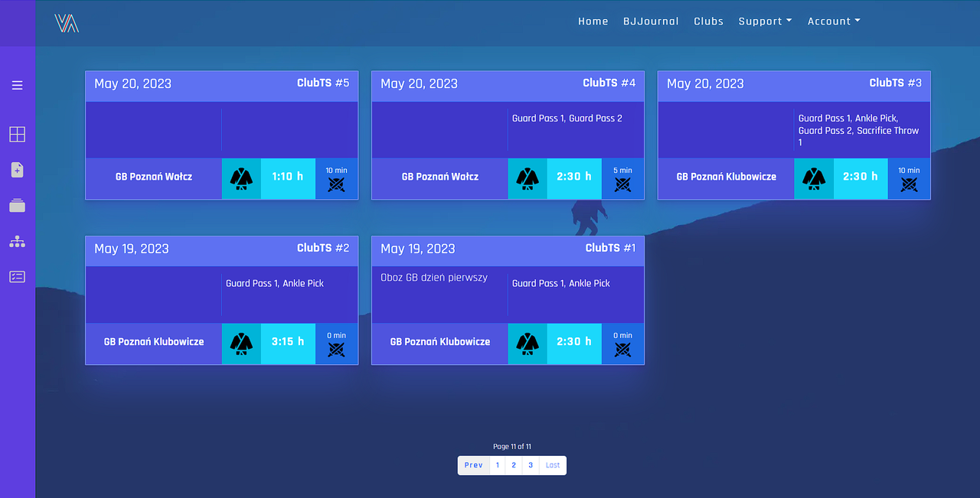
Task: Select GB Poznań Klubowicze on ClubTS #3 card
Action: coord(727,177)
